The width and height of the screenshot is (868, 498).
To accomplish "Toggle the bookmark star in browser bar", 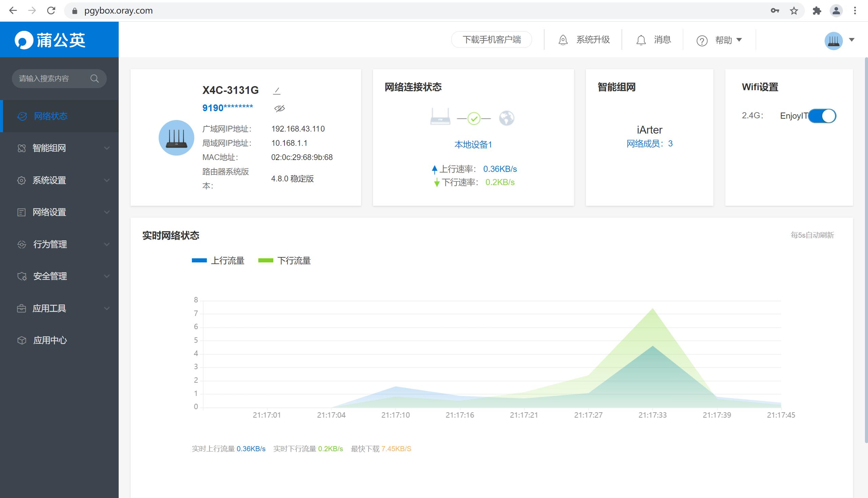I will (794, 10).
